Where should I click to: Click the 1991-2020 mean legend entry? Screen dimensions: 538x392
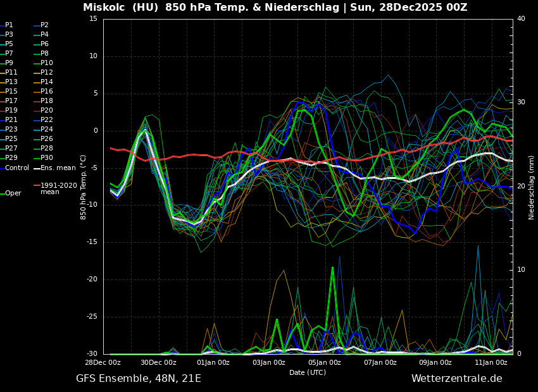(58, 188)
